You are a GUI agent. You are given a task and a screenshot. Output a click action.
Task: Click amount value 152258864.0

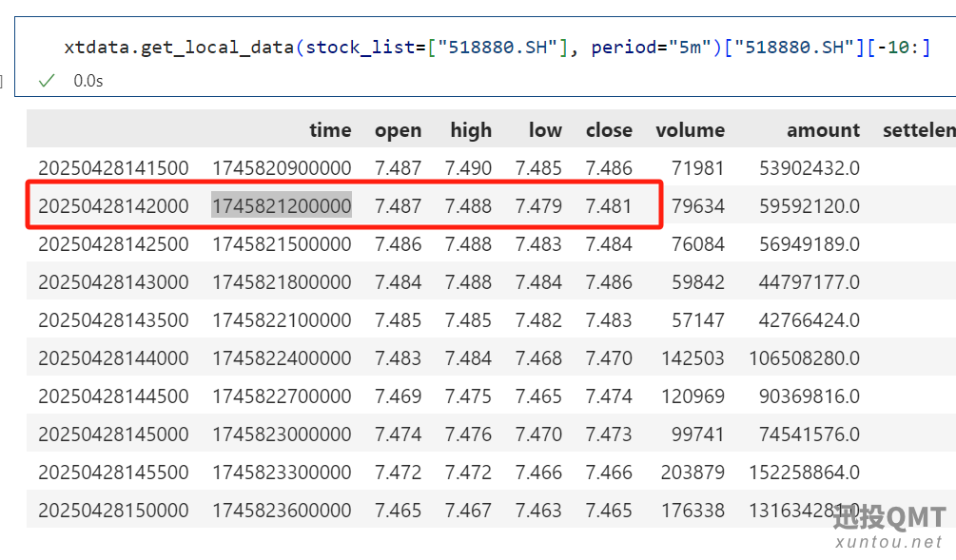(805, 473)
